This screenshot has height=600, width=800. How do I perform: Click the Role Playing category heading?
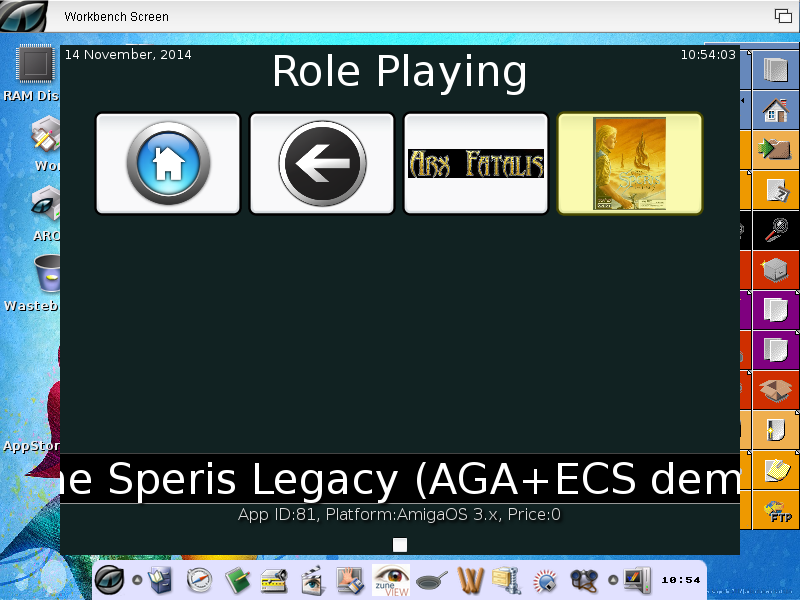(399, 71)
